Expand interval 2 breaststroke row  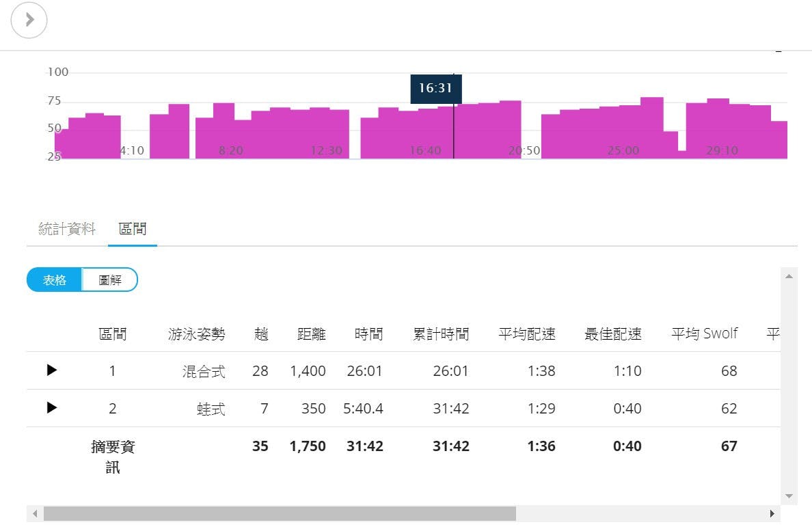52,408
